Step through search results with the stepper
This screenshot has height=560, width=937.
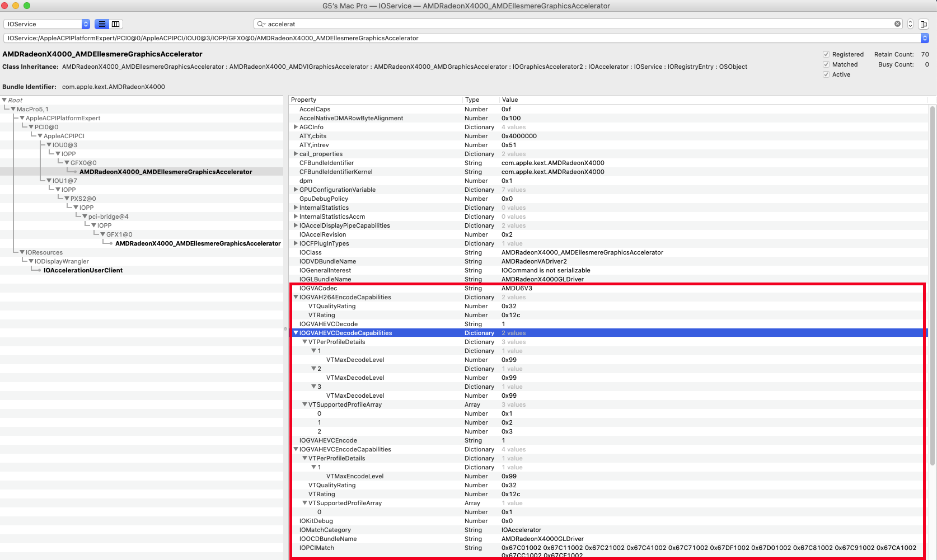point(910,24)
